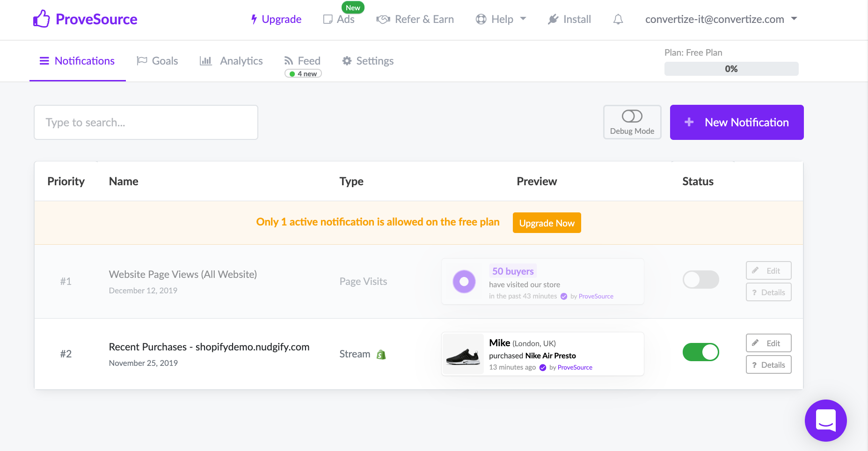This screenshot has width=868, height=451.
Task: Switch to the Notifications tab
Action: point(78,61)
